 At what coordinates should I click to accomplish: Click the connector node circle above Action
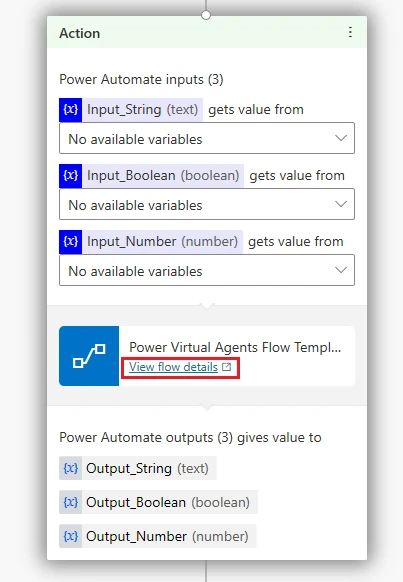click(x=206, y=15)
